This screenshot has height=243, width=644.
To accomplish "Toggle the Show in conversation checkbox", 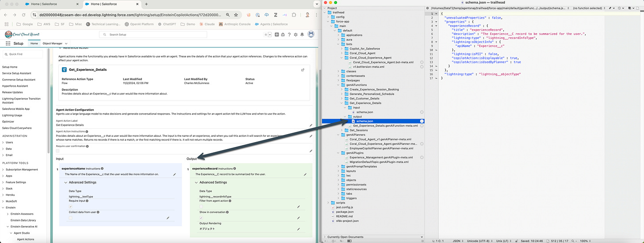I will click(201, 218).
